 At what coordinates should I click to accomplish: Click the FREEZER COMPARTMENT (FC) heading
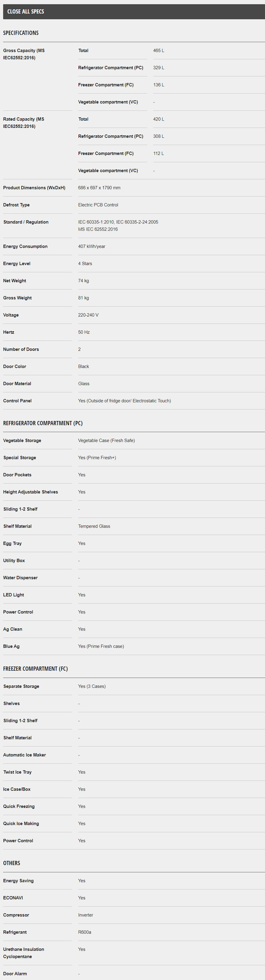35,669
